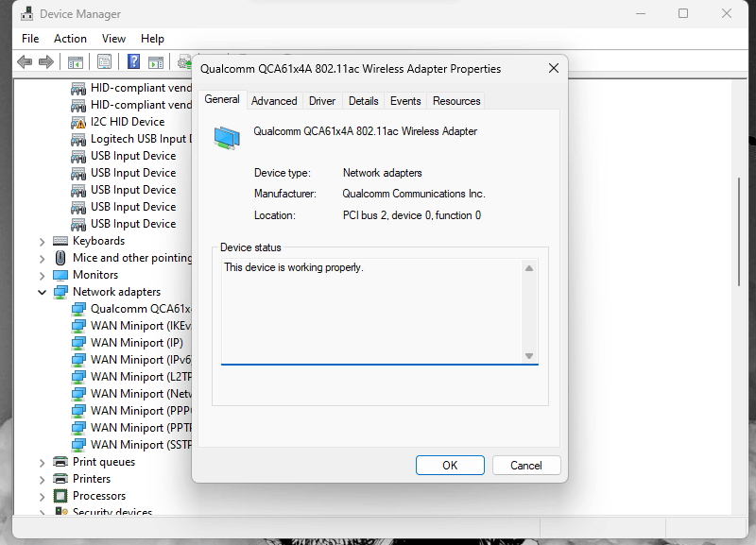Switch to the Advanced tab
This screenshot has width=756, height=545.
pos(274,101)
